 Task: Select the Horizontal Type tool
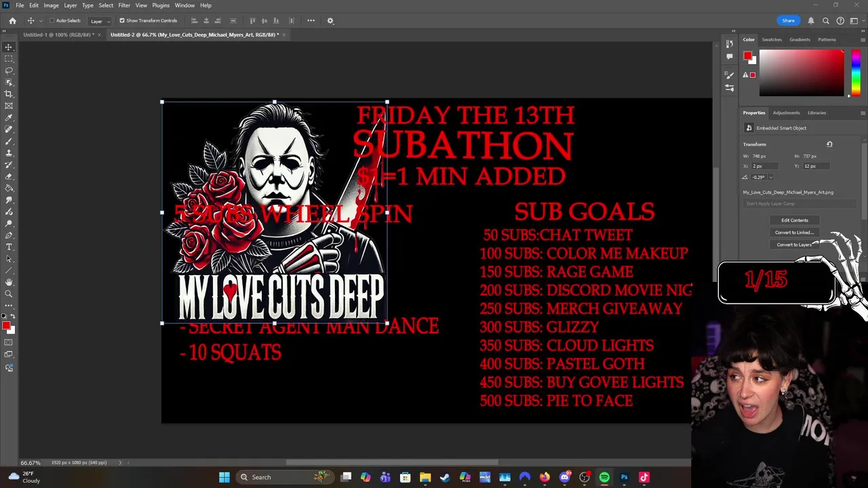(9, 247)
